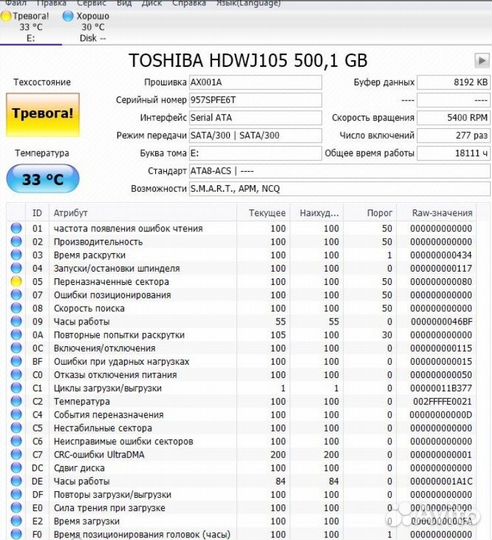This screenshot has width=492, height=540.
Task: Click the status icon for Нестабильные сектора
Action: point(16,428)
